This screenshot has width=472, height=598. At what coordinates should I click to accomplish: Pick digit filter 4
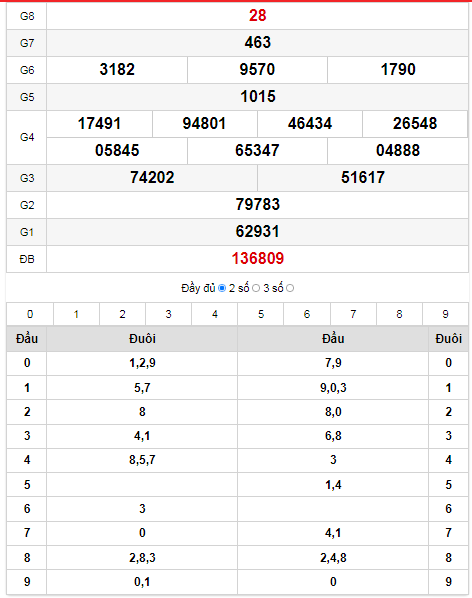click(215, 314)
